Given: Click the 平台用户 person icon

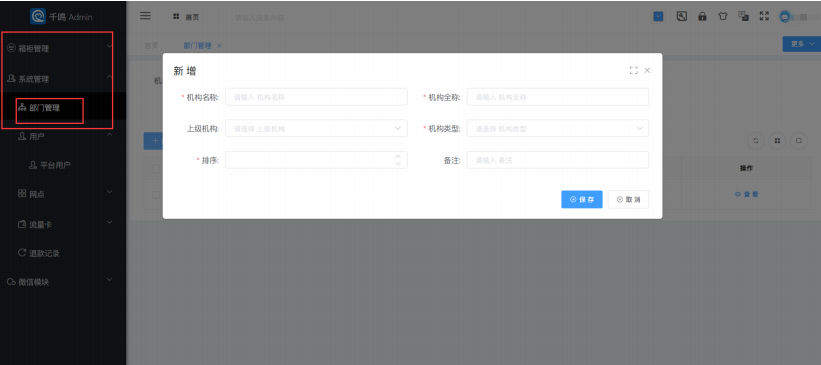Looking at the screenshot, I should pyautogui.click(x=33, y=165).
